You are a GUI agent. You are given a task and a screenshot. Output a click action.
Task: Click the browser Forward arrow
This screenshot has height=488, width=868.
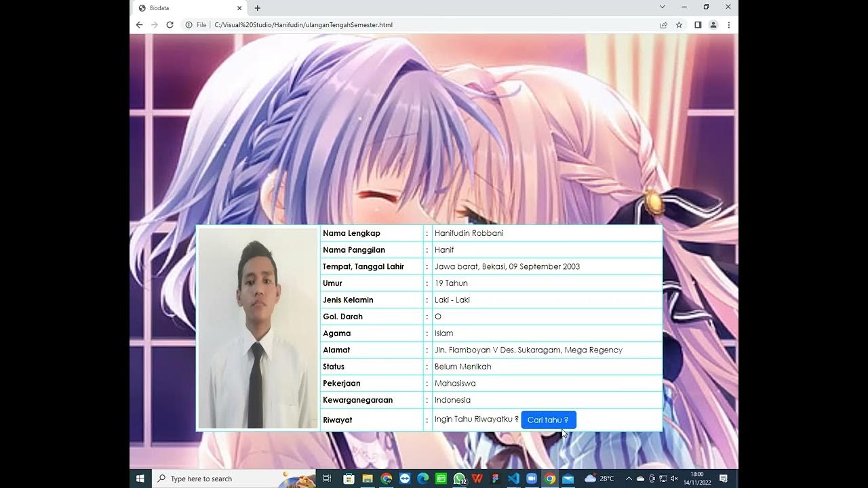[x=155, y=25]
